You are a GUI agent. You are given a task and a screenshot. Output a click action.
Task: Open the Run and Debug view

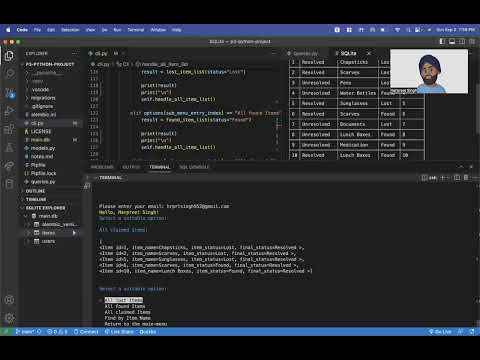9,110
